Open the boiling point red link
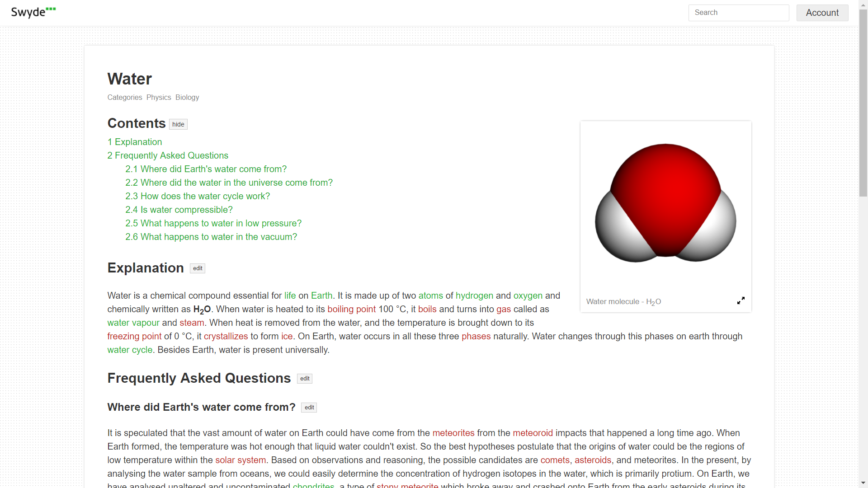 pyautogui.click(x=351, y=309)
